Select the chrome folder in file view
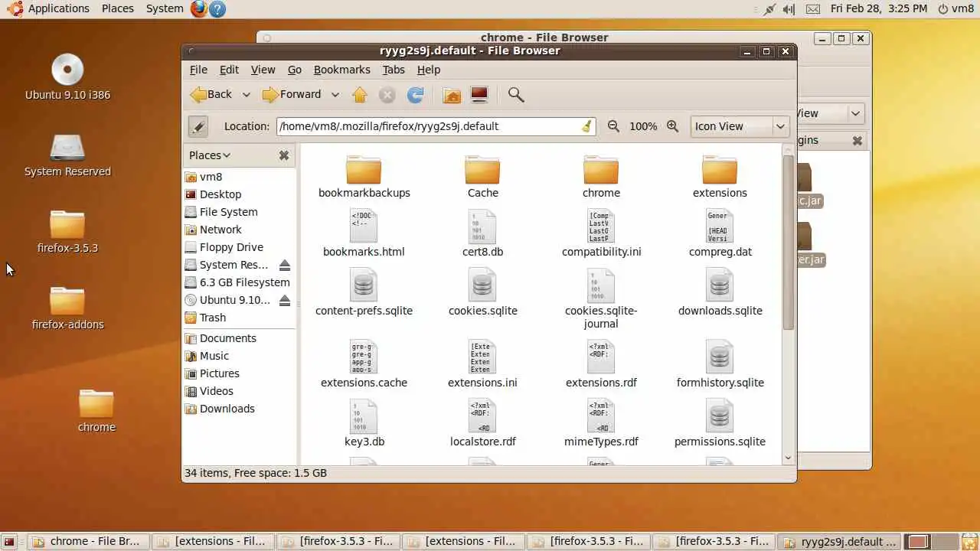 click(x=601, y=177)
